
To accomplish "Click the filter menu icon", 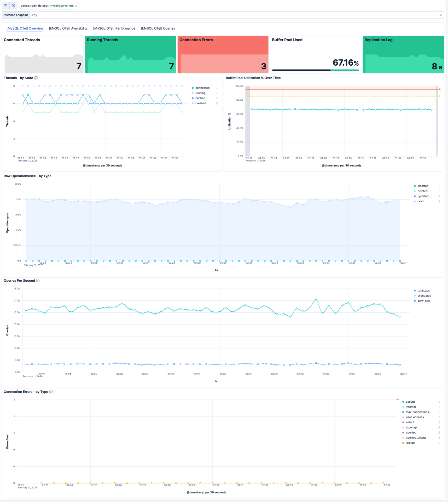I will [x=6, y=5].
